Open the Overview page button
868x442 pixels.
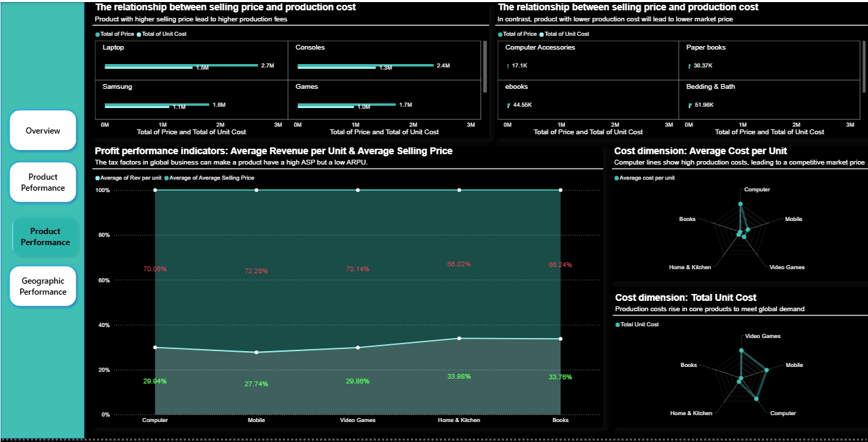pyautogui.click(x=43, y=130)
